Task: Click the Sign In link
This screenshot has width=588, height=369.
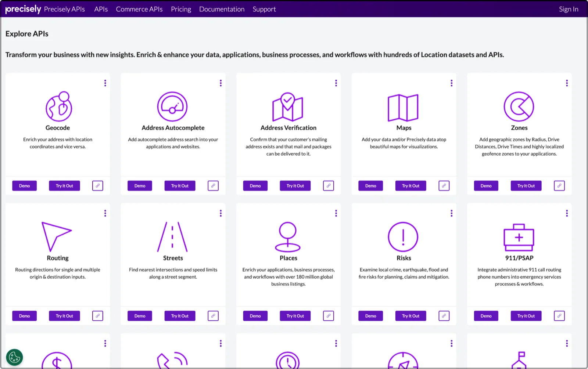Action: click(x=569, y=9)
